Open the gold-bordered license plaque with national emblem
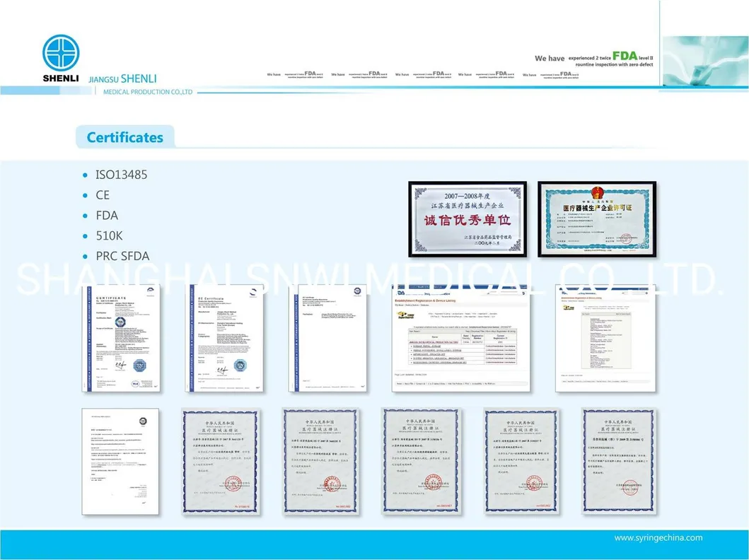The width and height of the screenshot is (749, 560). pos(597,219)
